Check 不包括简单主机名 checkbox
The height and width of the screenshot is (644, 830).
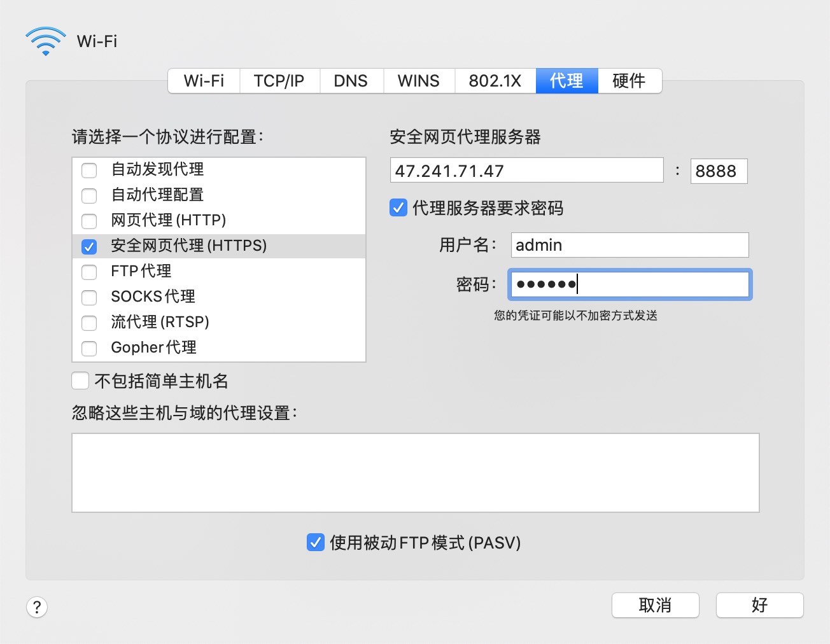(80, 381)
